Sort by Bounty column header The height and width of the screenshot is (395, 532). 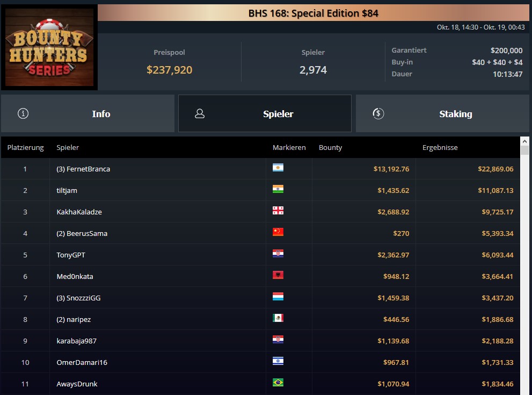[331, 147]
